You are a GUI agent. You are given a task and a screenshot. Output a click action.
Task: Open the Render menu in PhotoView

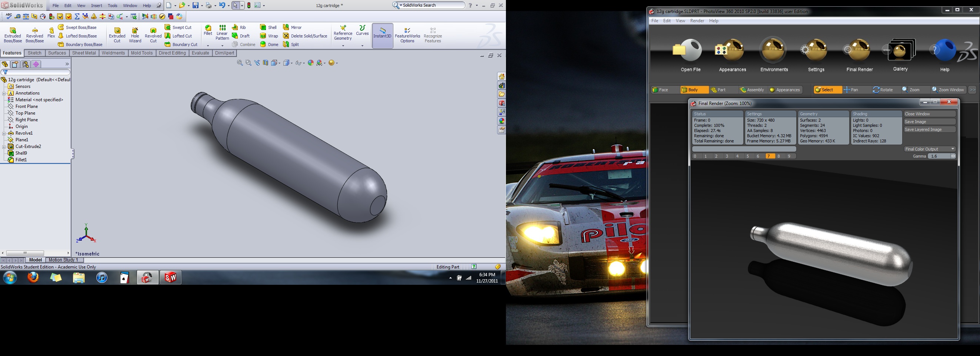click(697, 21)
